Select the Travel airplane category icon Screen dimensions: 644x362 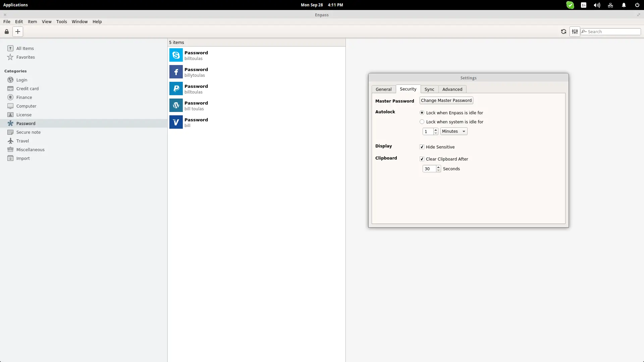[x=10, y=141]
